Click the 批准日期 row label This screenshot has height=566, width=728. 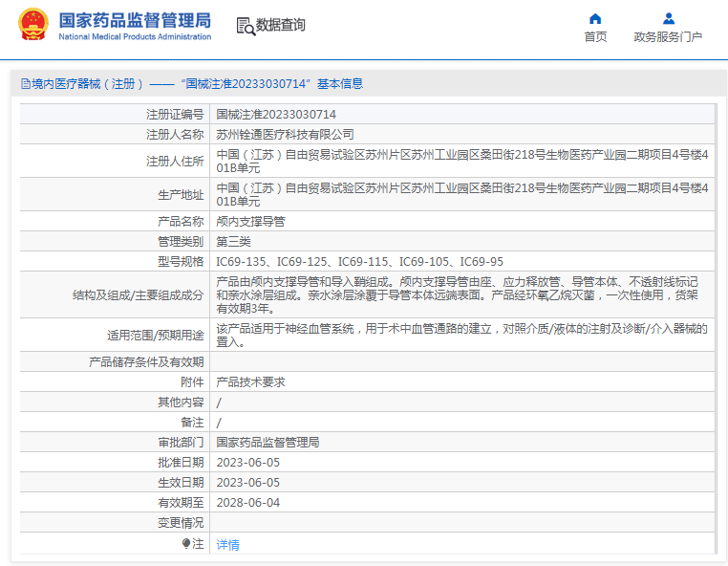(x=181, y=463)
